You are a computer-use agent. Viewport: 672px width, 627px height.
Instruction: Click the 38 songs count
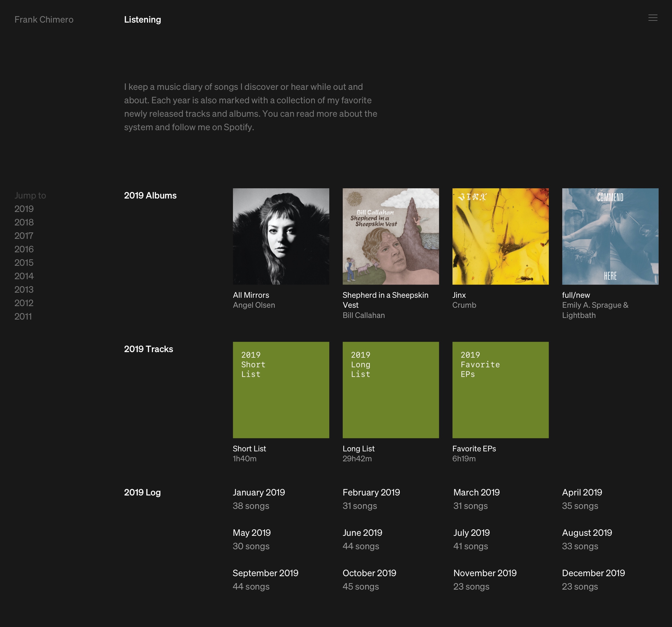[251, 506]
